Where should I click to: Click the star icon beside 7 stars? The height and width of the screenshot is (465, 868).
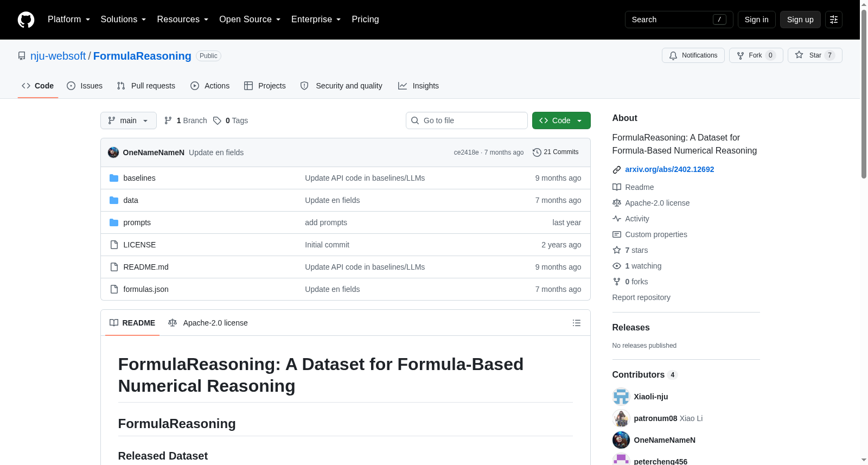617,250
